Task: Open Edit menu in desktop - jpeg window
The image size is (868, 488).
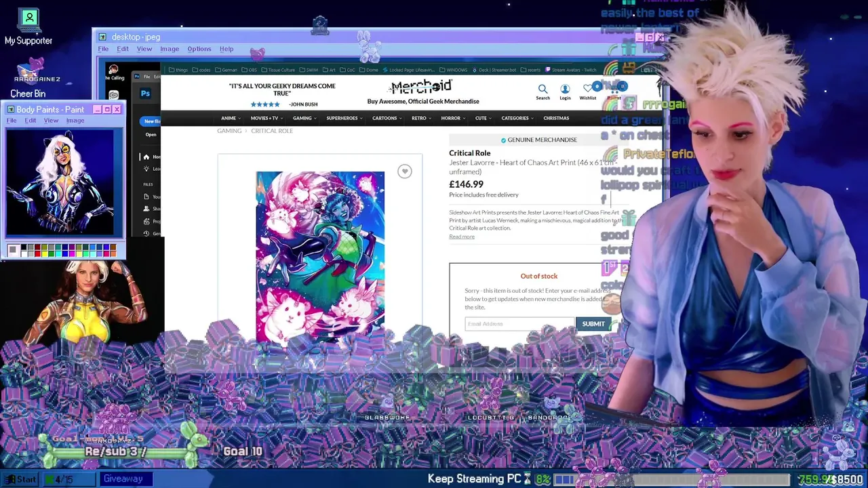Action: [x=123, y=49]
